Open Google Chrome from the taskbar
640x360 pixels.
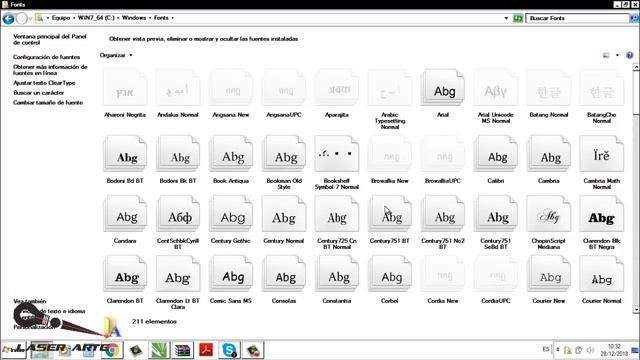(112, 350)
